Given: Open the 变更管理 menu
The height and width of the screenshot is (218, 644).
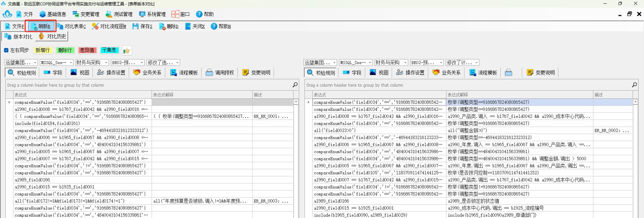Looking at the screenshot, I should click(x=86, y=14).
